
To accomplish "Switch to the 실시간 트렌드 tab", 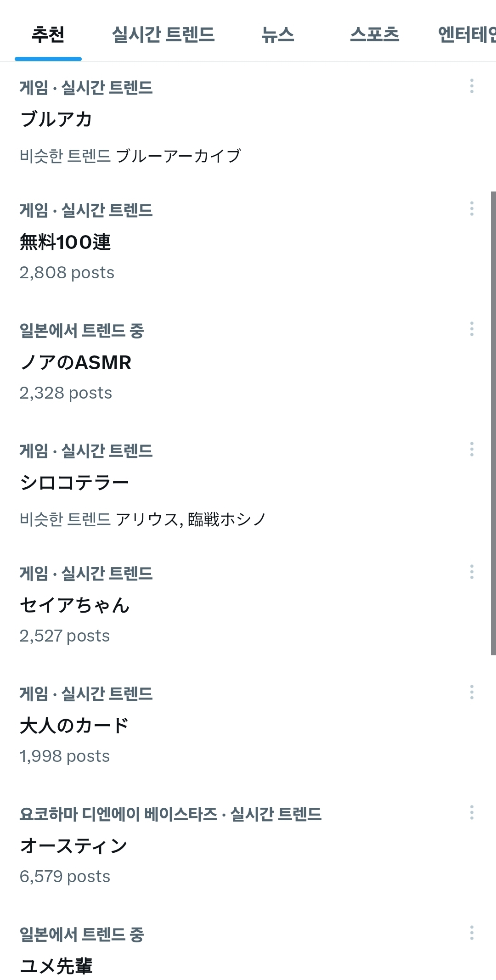I will pos(163,34).
